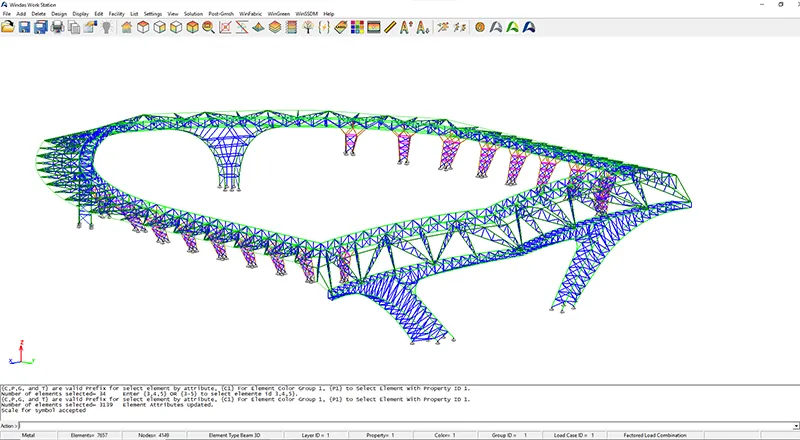This screenshot has height=440, width=800.
Task: Click the tree diagram toolbar icon
Action: [307, 27]
